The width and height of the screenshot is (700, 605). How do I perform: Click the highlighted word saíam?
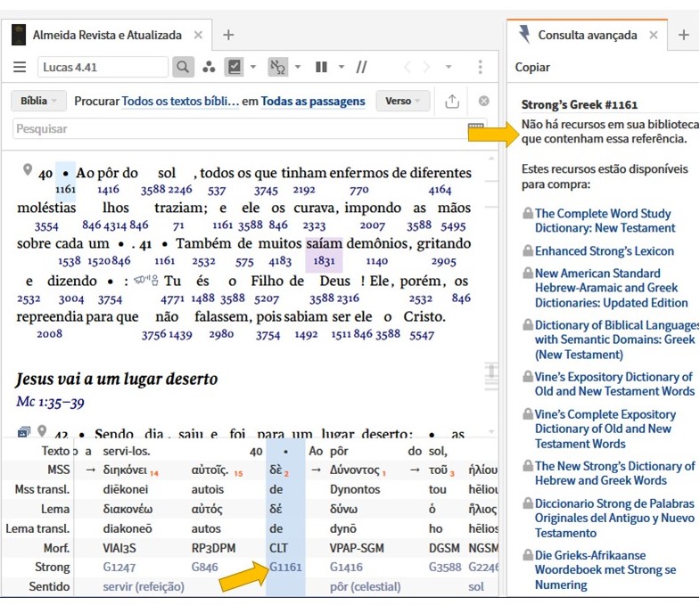point(324,243)
